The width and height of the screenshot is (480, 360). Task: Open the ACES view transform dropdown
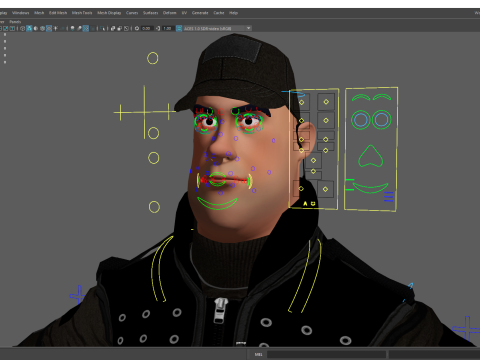point(217,28)
